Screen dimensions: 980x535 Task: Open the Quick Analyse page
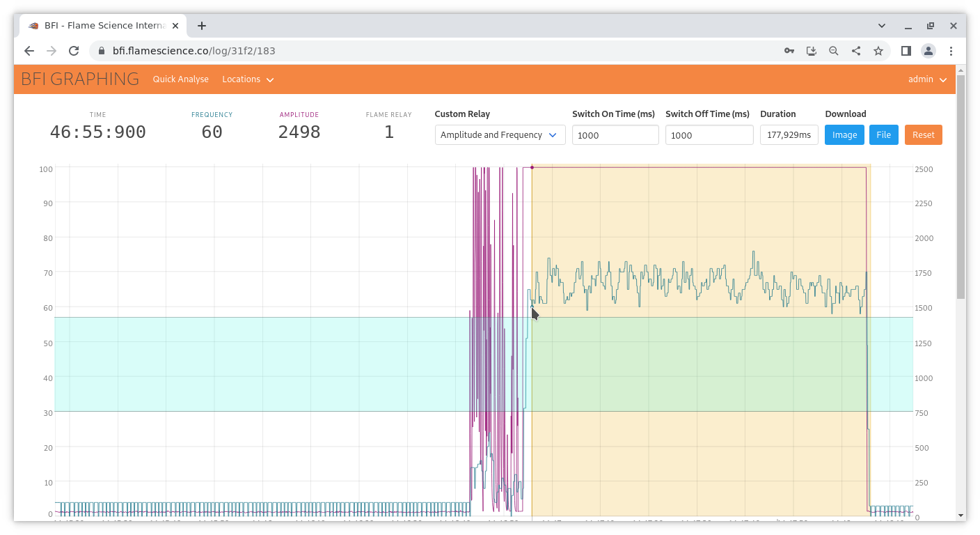coord(180,79)
